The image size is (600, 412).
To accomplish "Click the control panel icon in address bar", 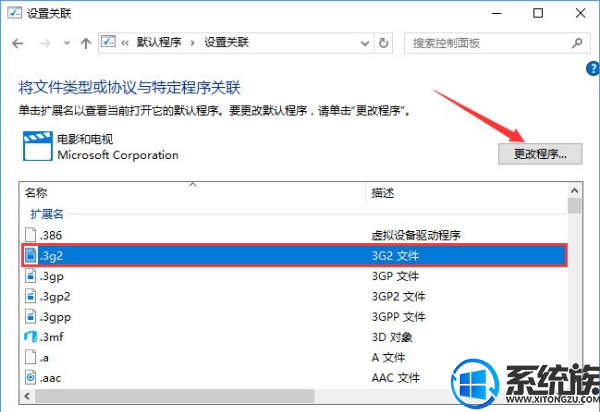I will coord(108,41).
